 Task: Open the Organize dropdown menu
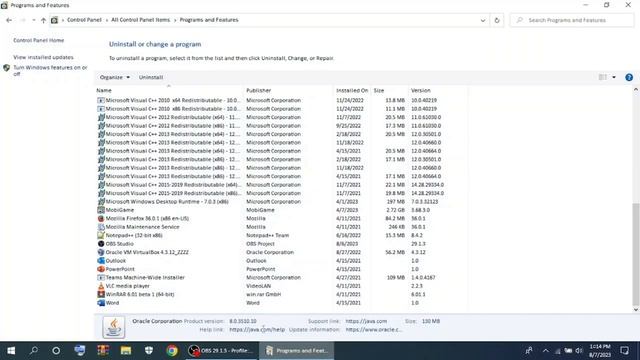(115, 77)
